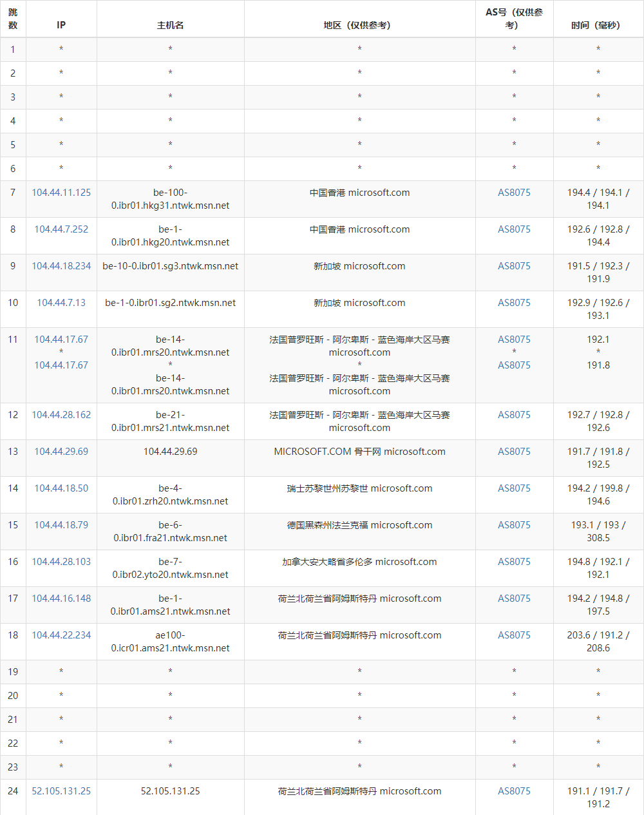Open final hop IP 52.105.131.25 link
The image size is (644, 815).
pyautogui.click(x=61, y=791)
